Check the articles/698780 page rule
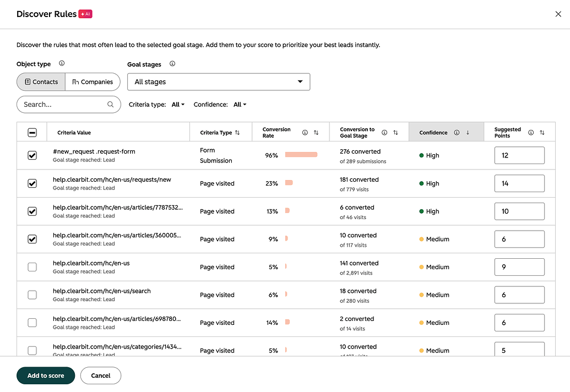Screen dimensions: 570x392 [x=32, y=323]
